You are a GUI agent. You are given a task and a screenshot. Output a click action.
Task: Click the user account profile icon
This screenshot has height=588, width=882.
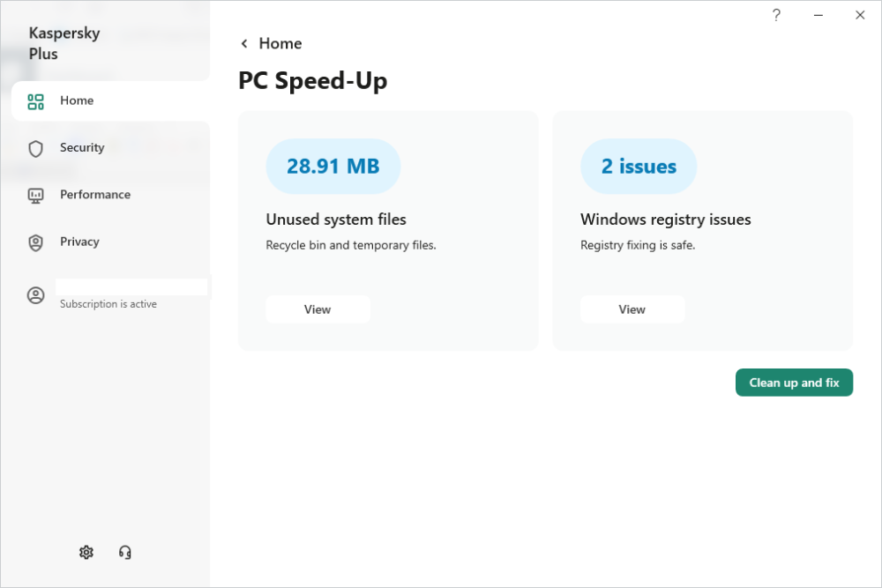35,295
